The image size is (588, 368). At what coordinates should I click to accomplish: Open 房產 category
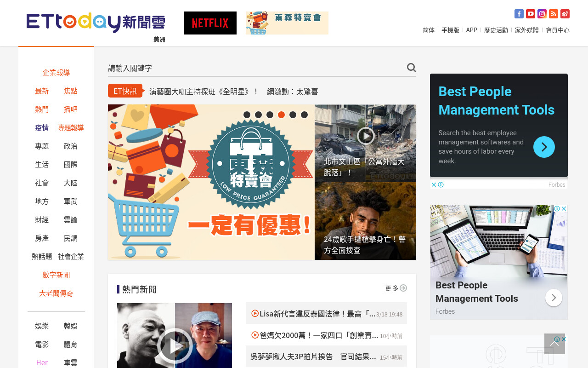(42, 238)
